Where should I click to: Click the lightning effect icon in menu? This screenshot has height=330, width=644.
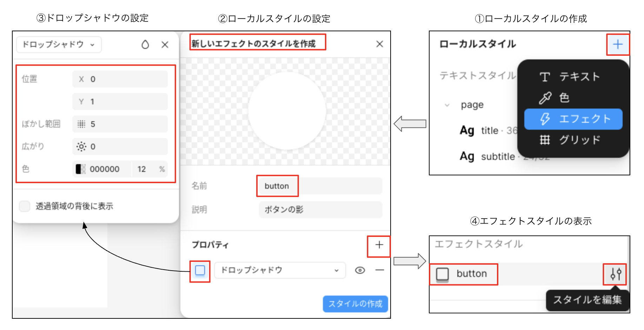point(545,119)
